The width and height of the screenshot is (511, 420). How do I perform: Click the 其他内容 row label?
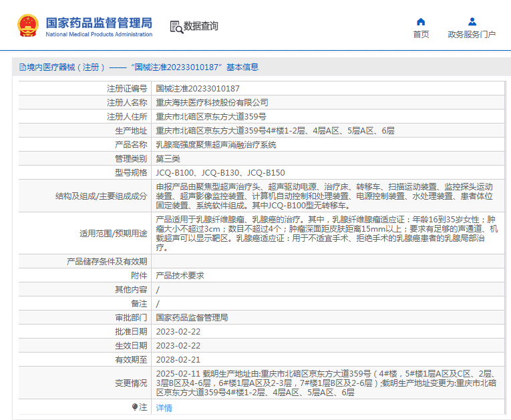click(131, 290)
